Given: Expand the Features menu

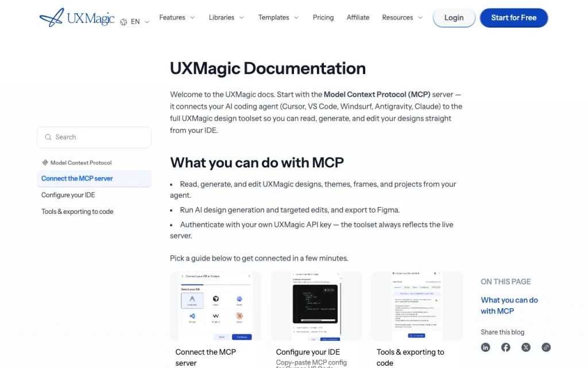Looking at the screenshot, I should [x=177, y=18].
